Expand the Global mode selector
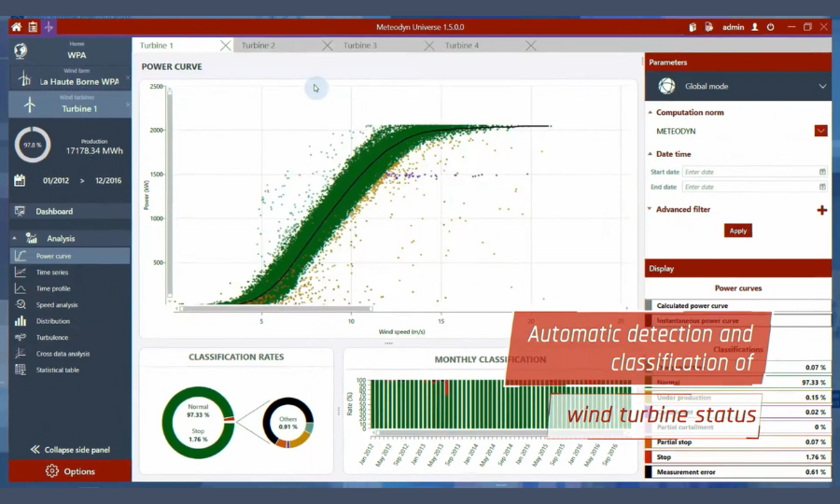Image resolution: width=840 pixels, height=504 pixels. [x=822, y=86]
